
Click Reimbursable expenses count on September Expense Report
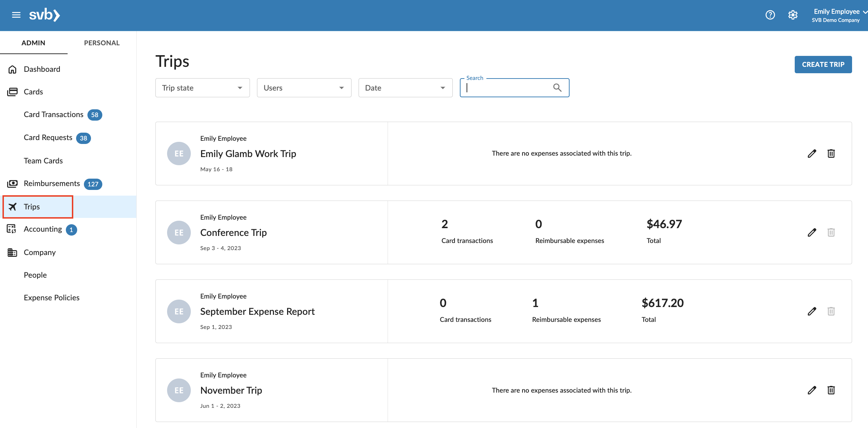535,303
